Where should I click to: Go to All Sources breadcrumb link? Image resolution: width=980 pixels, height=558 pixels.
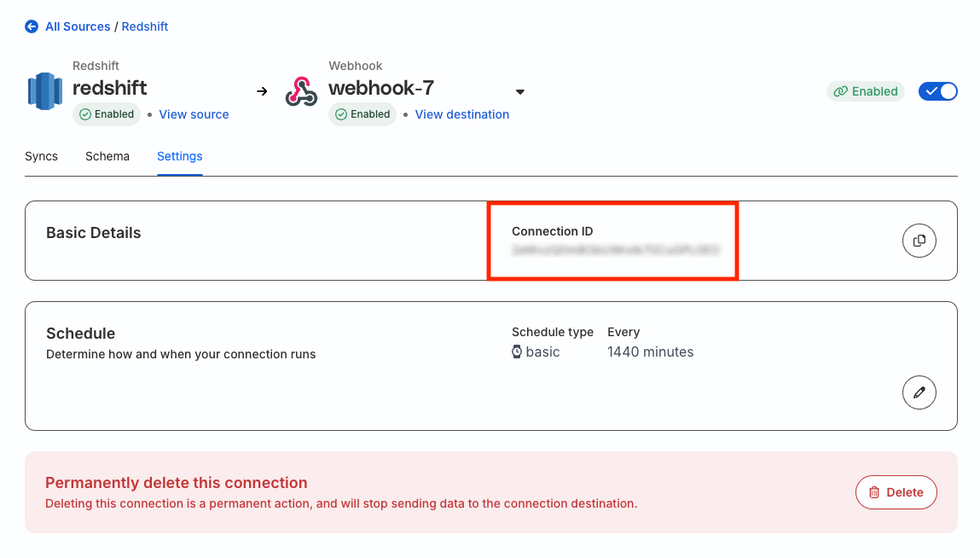pyautogui.click(x=78, y=26)
